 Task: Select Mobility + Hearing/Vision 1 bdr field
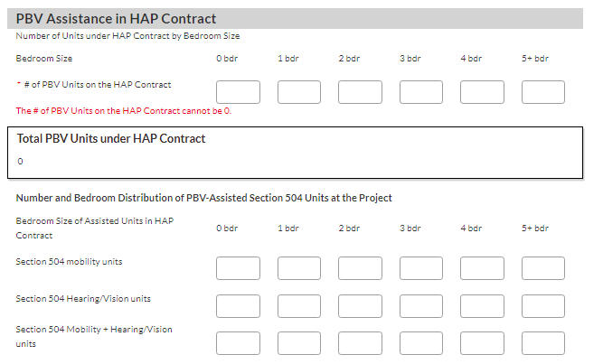pyautogui.click(x=299, y=343)
